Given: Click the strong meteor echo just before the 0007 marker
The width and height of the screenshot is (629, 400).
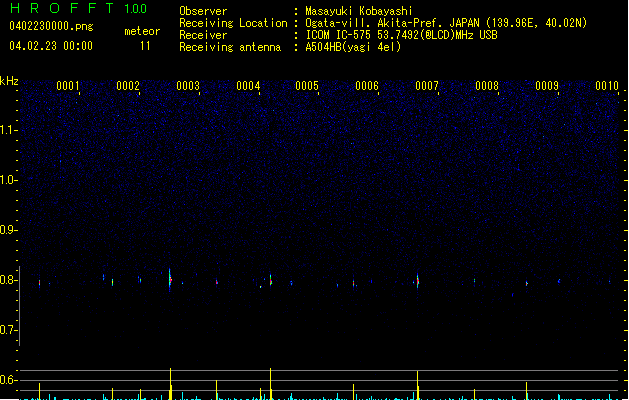Looking at the screenshot, I should pos(418,280).
